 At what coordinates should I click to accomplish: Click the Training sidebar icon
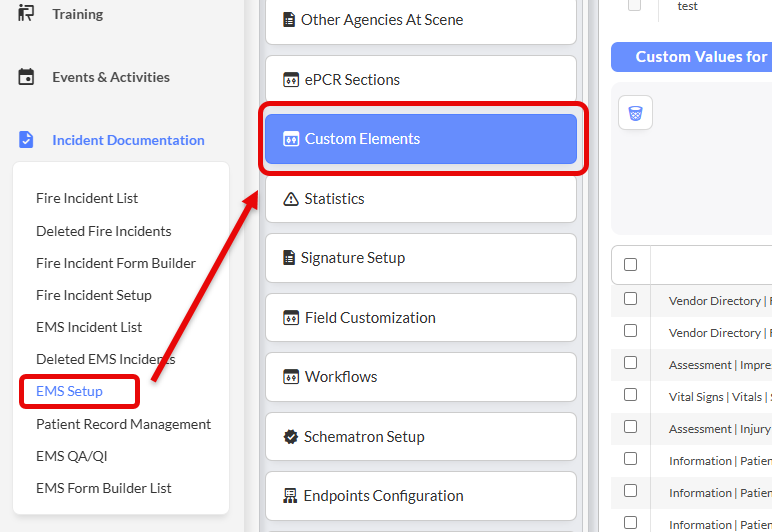pyautogui.click(x=26, y=13)
